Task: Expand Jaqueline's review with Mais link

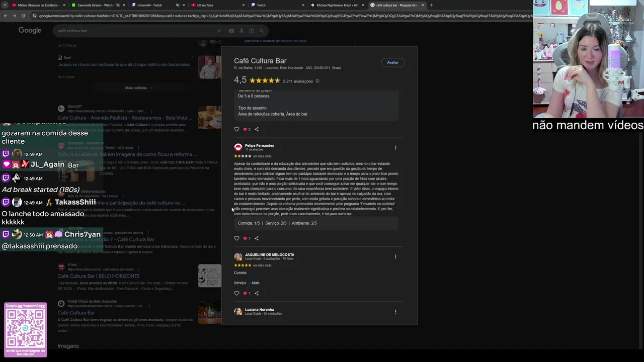Action: [x=256, y=283]
